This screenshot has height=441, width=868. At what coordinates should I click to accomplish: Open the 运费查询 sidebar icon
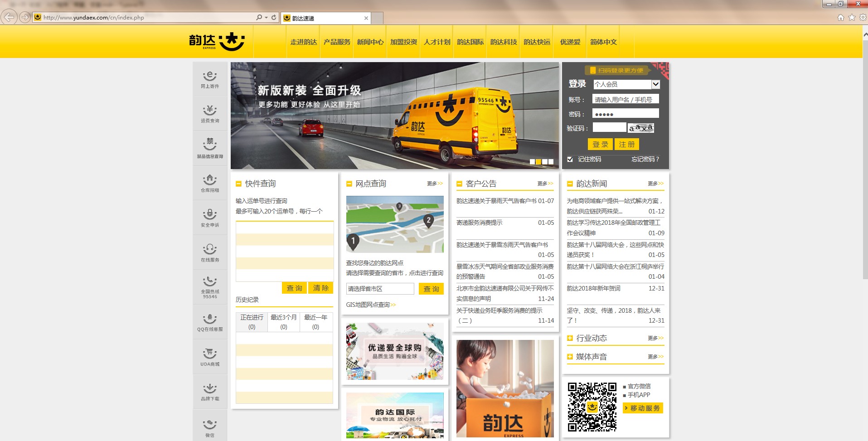210,114
